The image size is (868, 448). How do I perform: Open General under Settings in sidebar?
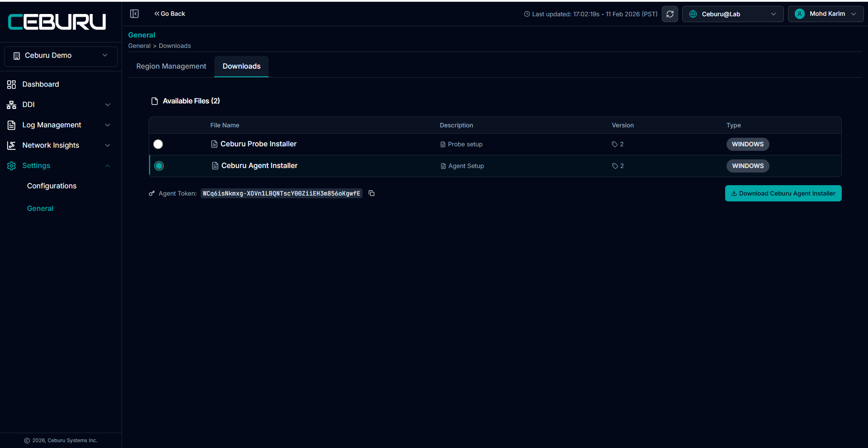pyautogui.click(x=40, y=209)
